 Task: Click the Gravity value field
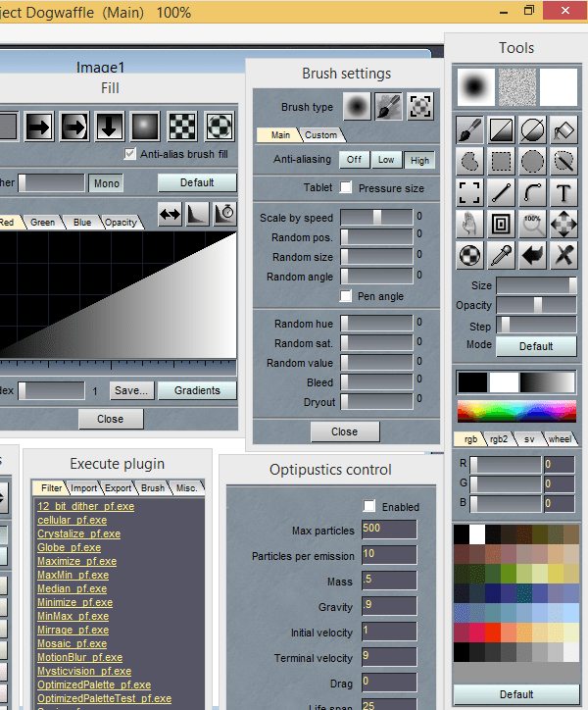[x=389, y=605]
